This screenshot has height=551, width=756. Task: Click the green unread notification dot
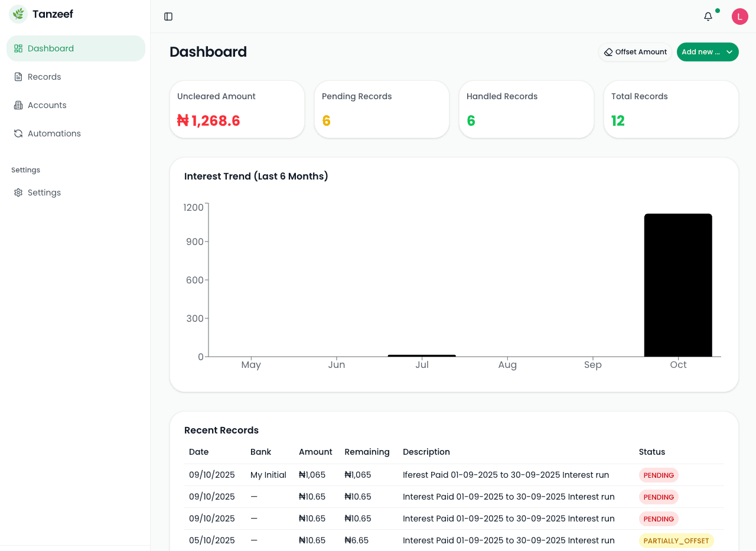click(x=717, y=10)
